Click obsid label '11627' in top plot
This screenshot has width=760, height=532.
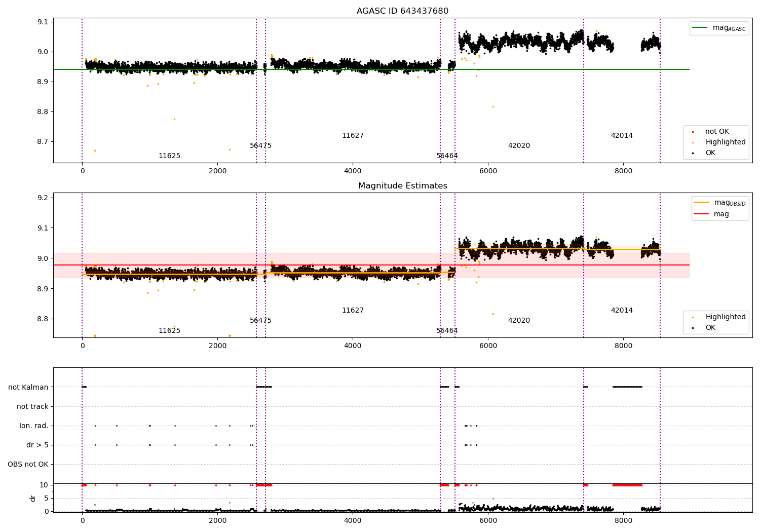coord(353,136)
